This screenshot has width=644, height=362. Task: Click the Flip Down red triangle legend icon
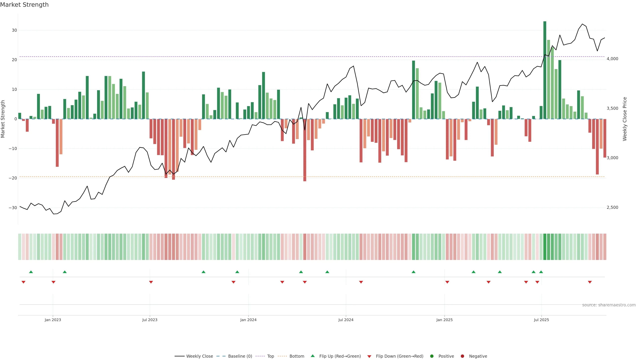[x=369, y=356]
